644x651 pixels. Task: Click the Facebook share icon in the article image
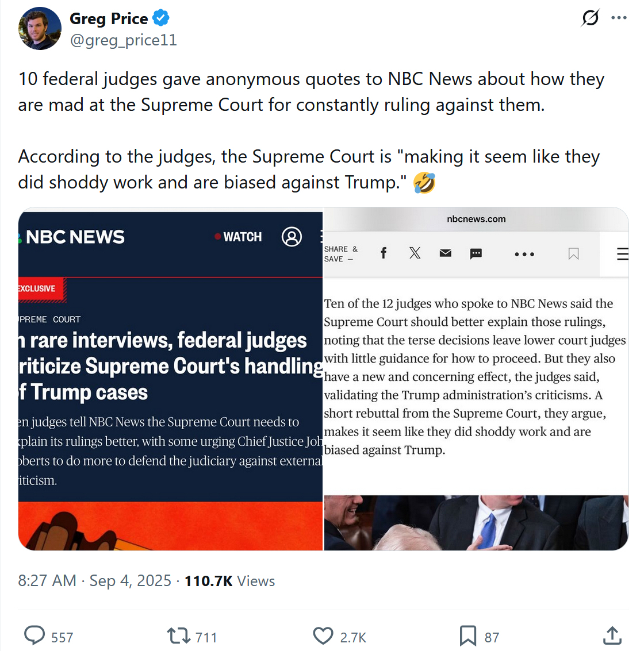384,253
